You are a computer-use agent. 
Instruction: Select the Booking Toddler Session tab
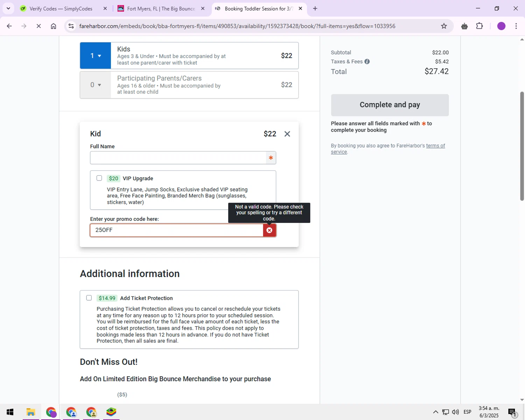pos(258,8)
